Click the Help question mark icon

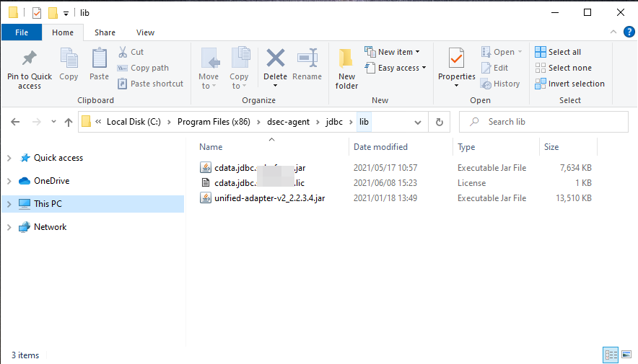[629, 32]
